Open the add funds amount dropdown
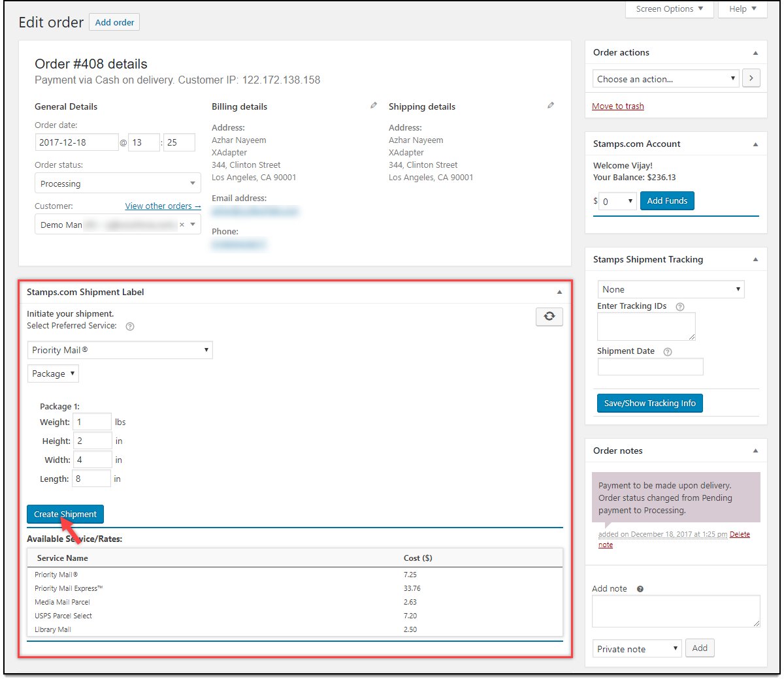The height and width of the screenshot is (681, 784). pos(617,201)
